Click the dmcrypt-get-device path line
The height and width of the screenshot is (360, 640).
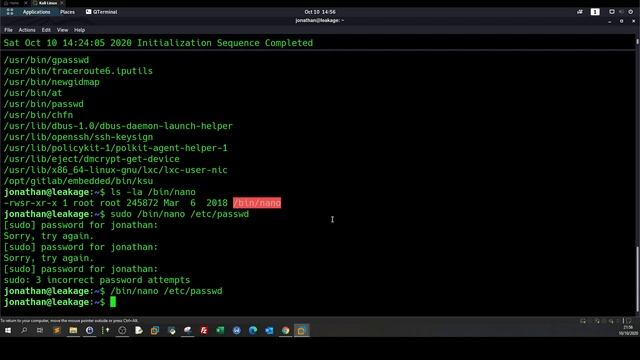click(x=91, y=159)
